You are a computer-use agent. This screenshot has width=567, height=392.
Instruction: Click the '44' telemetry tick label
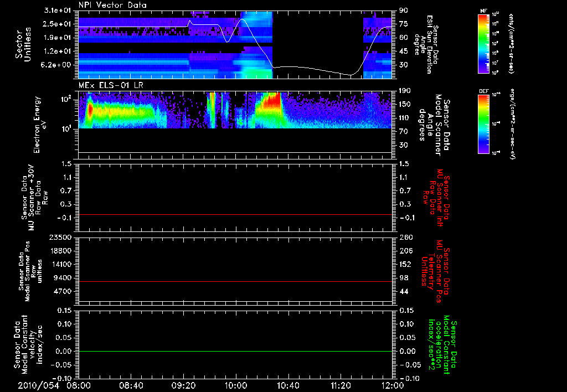coord(403,291)
